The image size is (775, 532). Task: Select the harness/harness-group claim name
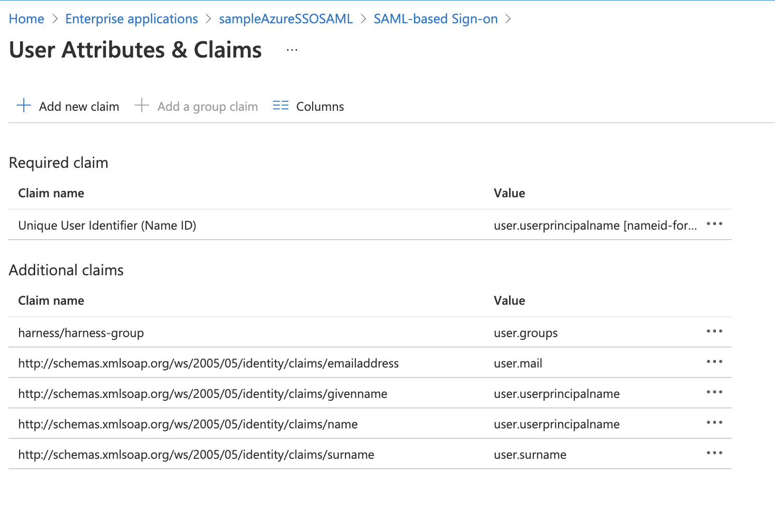(81, 333)
